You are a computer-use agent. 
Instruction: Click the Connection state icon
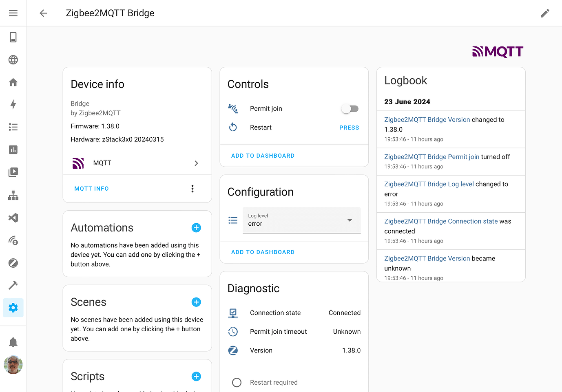click(233, 313)
